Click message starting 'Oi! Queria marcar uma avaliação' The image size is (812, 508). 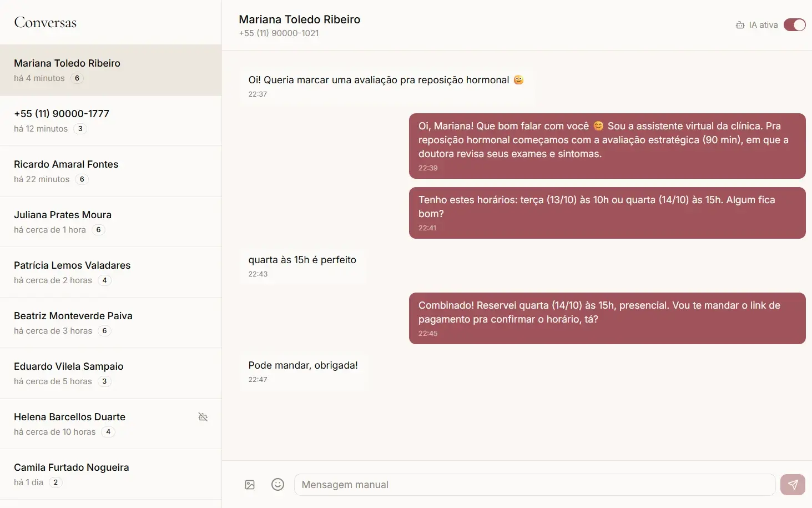tap(386, 86)
